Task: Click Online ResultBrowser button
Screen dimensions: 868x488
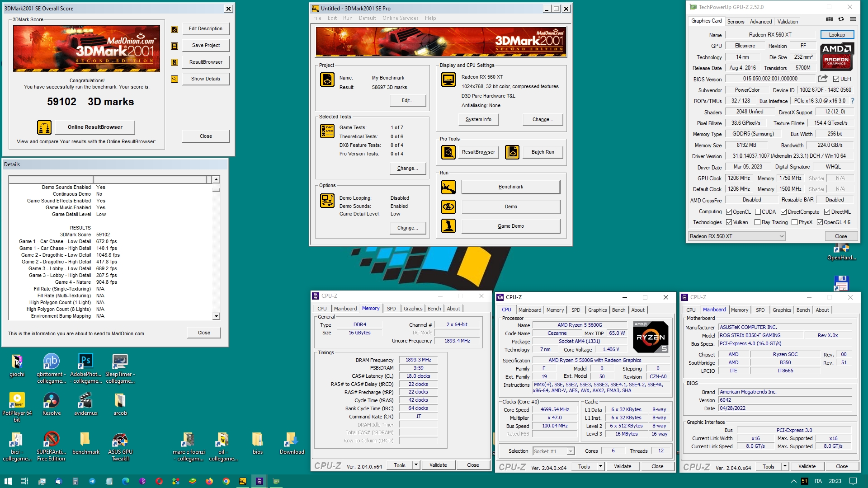Action: (x=95, y=127)
